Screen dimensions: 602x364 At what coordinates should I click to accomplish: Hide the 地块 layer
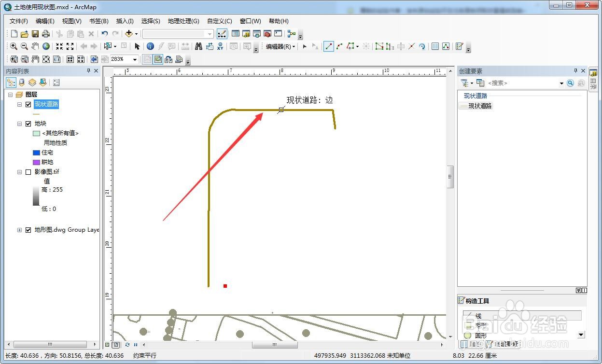pyautogui.click(x=28, y=123)
